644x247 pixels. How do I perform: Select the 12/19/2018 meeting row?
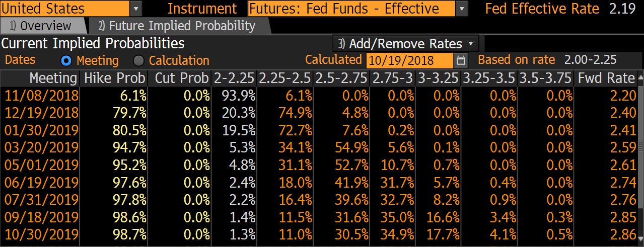(42, 112)
